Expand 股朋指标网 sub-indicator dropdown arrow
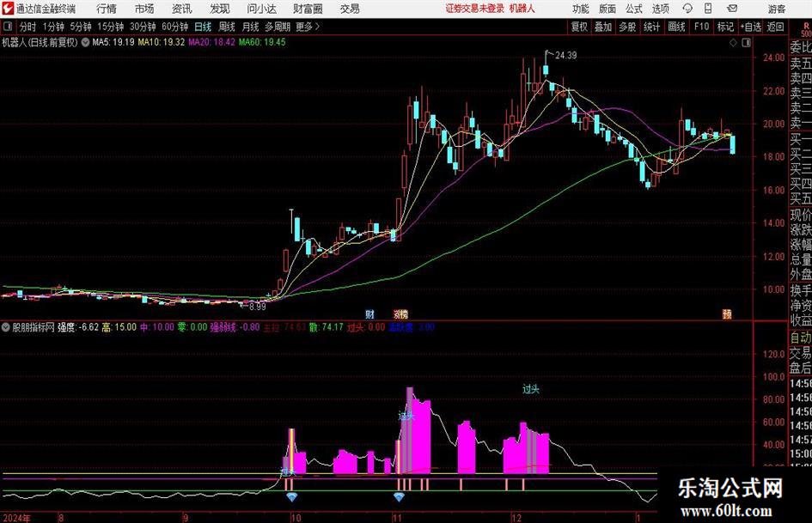Image resolution: width=812 pixels, height=523 pixels. pos(6,327)
